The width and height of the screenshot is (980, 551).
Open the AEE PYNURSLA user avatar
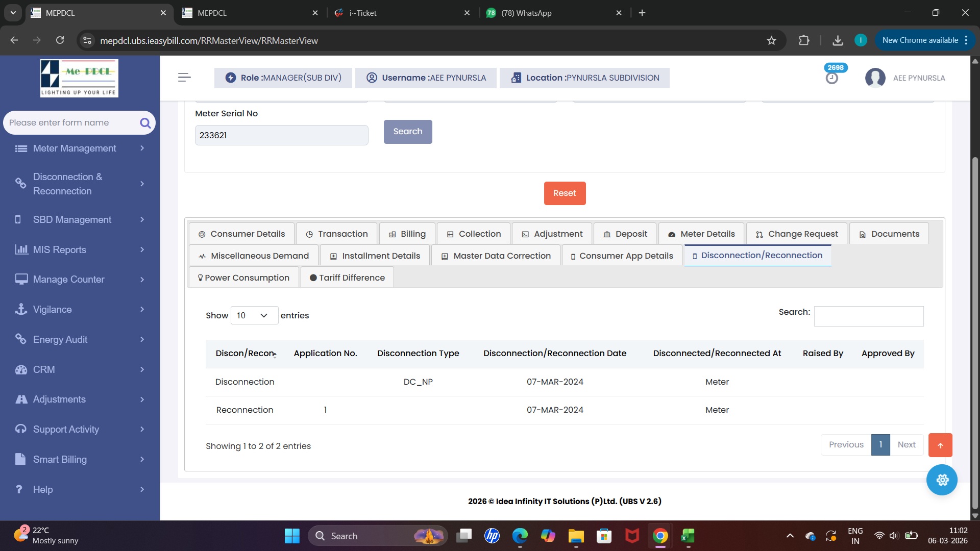pyautogui.click(x=875, y=78)
